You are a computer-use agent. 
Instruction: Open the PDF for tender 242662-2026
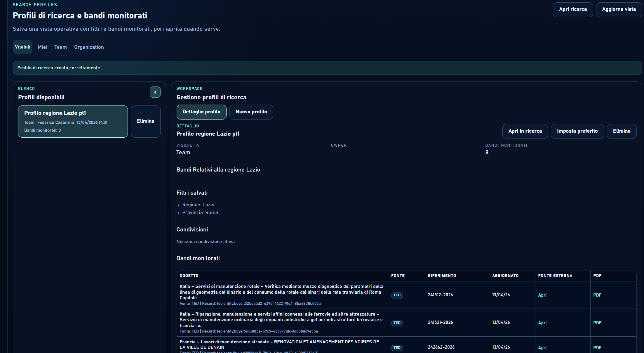pyautogui.click(x=597, y=347)
